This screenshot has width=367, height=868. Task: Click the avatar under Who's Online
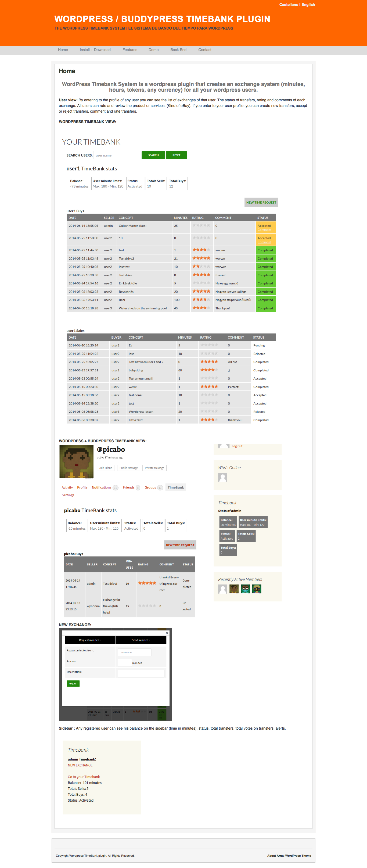pyautogui.click(x=223, y=477)
